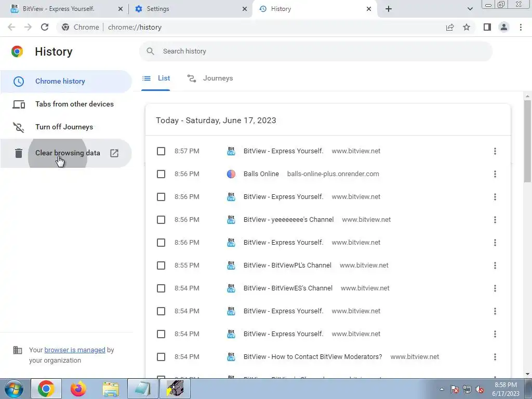Check the 8:57 PM BitView Express Yourself entry
This screenshot has width=532, height=399.
click(x=161, y=151)
